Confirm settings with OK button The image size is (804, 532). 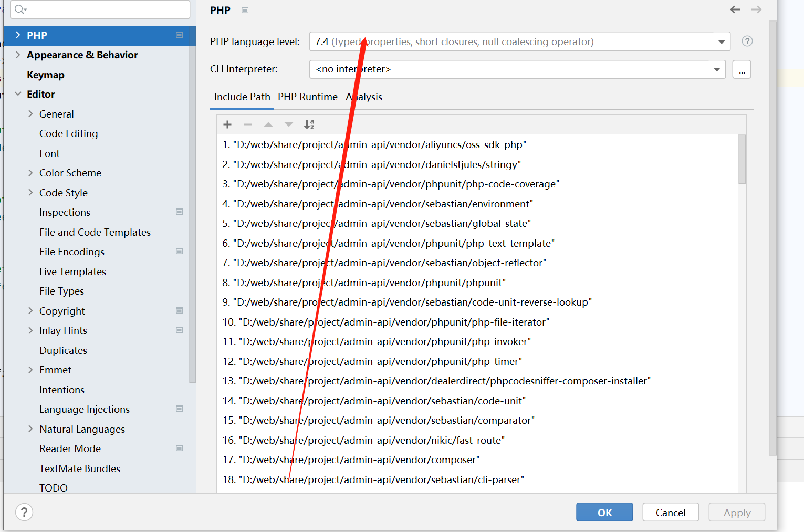pos(604,513)
